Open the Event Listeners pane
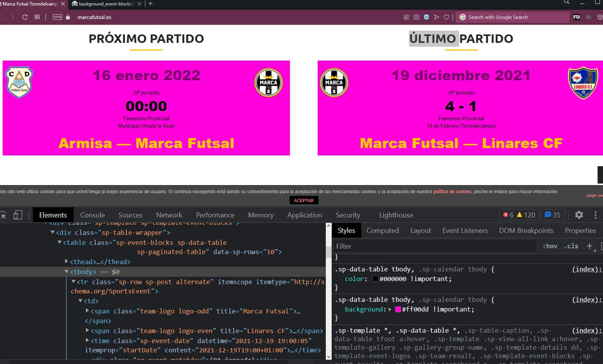 [465, 231]
